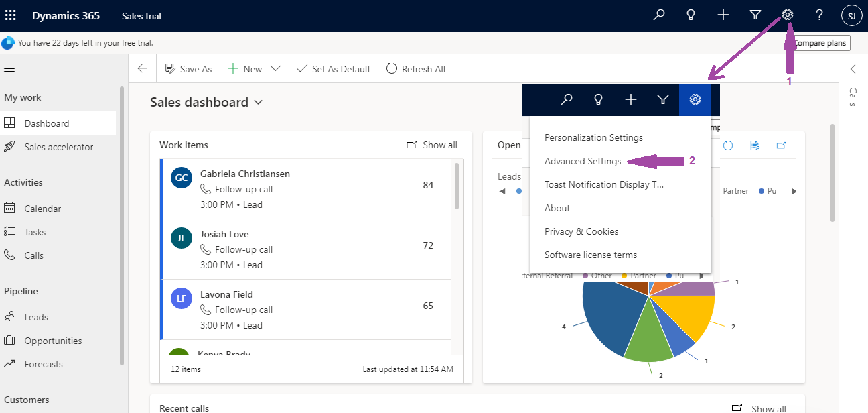Click the Leads person icon in the sidebar
The image size is (868, 413).
point(9,317)
